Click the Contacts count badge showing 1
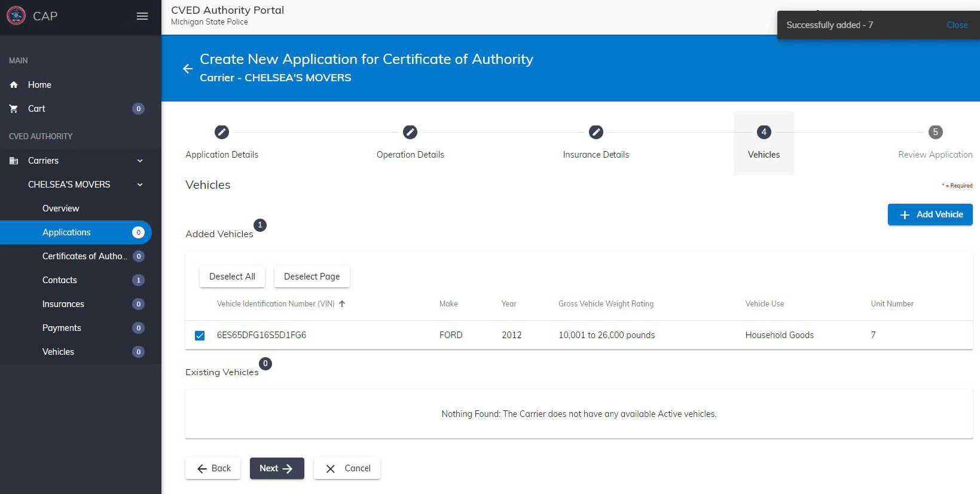 (x=139, y=280)
